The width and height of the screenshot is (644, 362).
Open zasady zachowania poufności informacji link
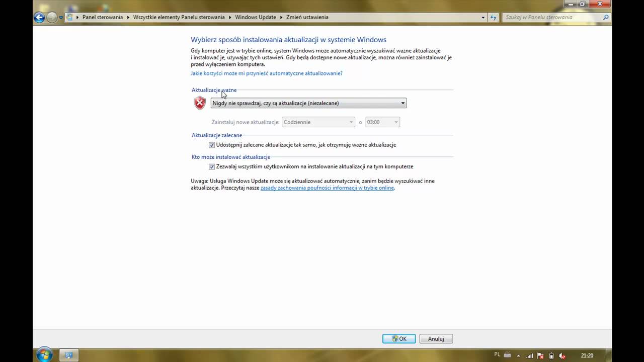[327, 188]
